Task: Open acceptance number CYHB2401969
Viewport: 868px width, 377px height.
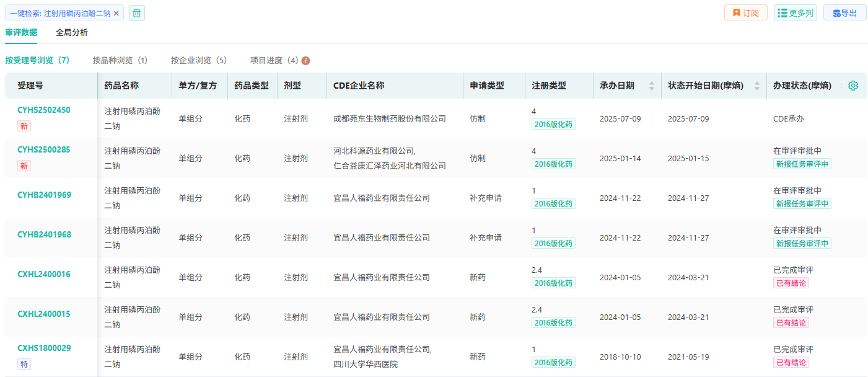Action: coord(44,195)
